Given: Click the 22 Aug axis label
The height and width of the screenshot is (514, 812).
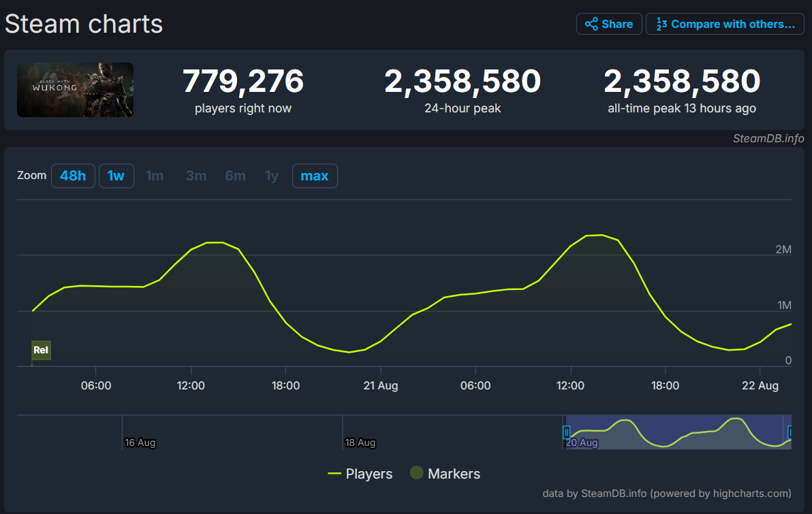Looking at the screenshot, I should click(x=760, y=385).
